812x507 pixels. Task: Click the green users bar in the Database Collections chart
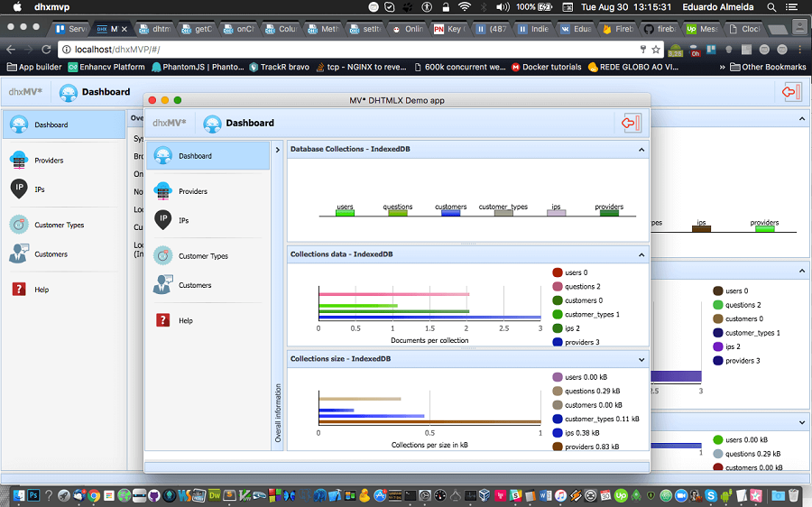[x=345, y=213]
